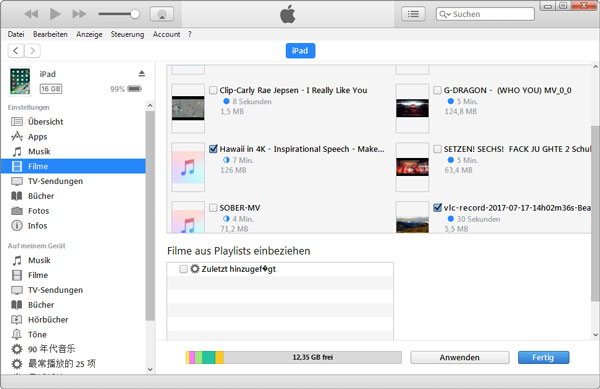This screenshot has height=389, width=600.
Task: Click main pane scrollbar down arrow
Action: coord(595,335)
